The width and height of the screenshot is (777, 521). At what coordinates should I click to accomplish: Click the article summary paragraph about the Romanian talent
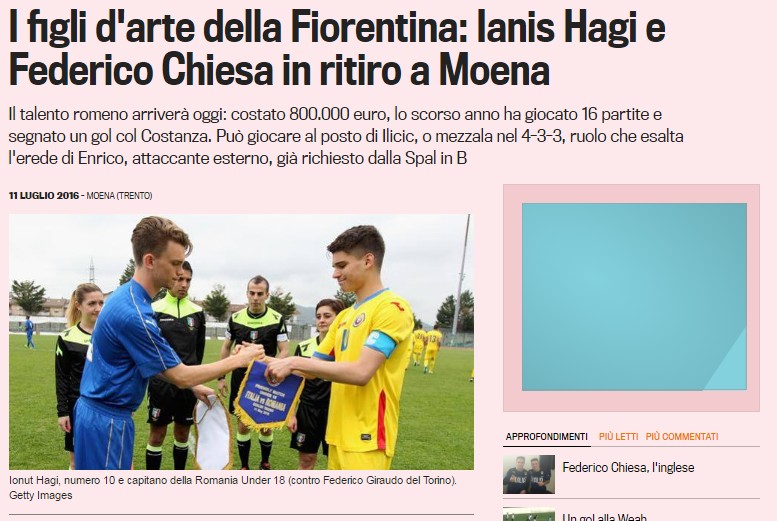[x=346, y=136]
